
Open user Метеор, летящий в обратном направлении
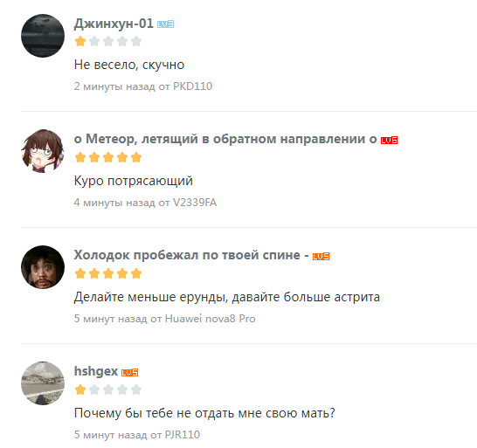tap(225, 139)
